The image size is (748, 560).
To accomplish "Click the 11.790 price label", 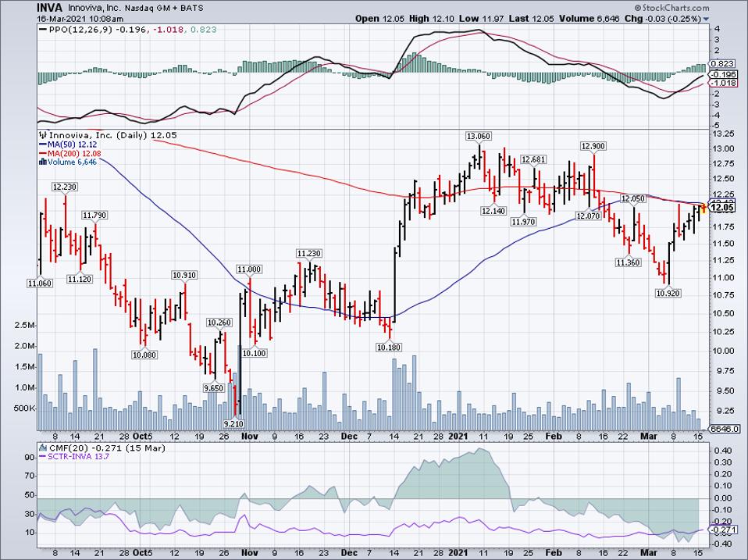I will pyautogui.click(x=94, y=215).
